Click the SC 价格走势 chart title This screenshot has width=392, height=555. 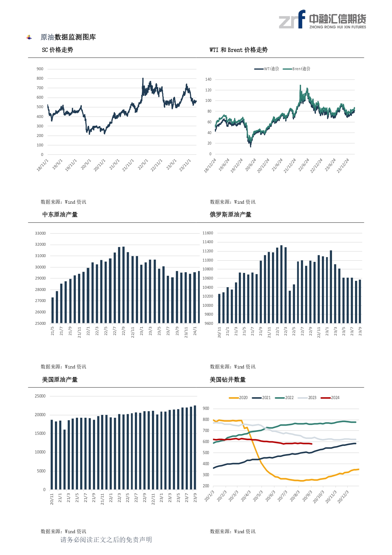coord(57,50)
